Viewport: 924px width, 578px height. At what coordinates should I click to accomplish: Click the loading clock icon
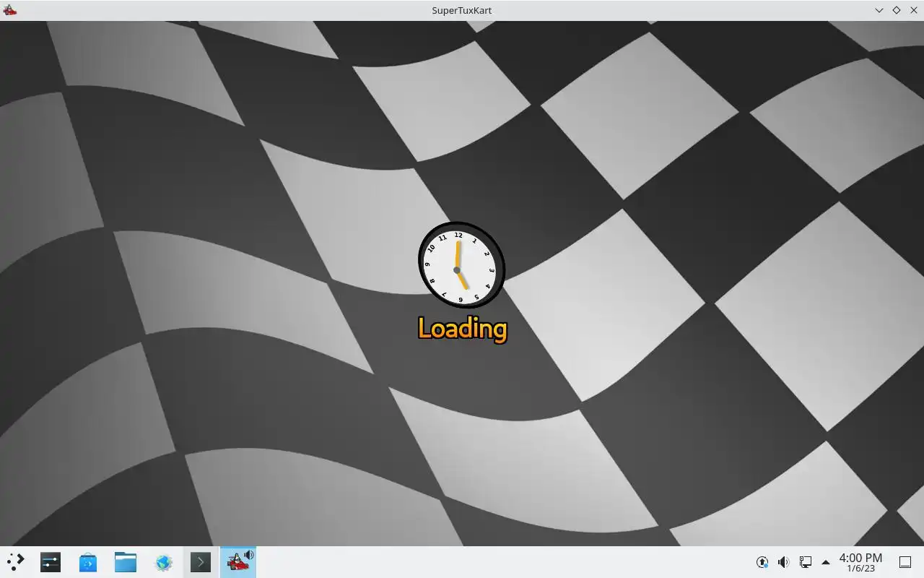click(x=461, y=264)
